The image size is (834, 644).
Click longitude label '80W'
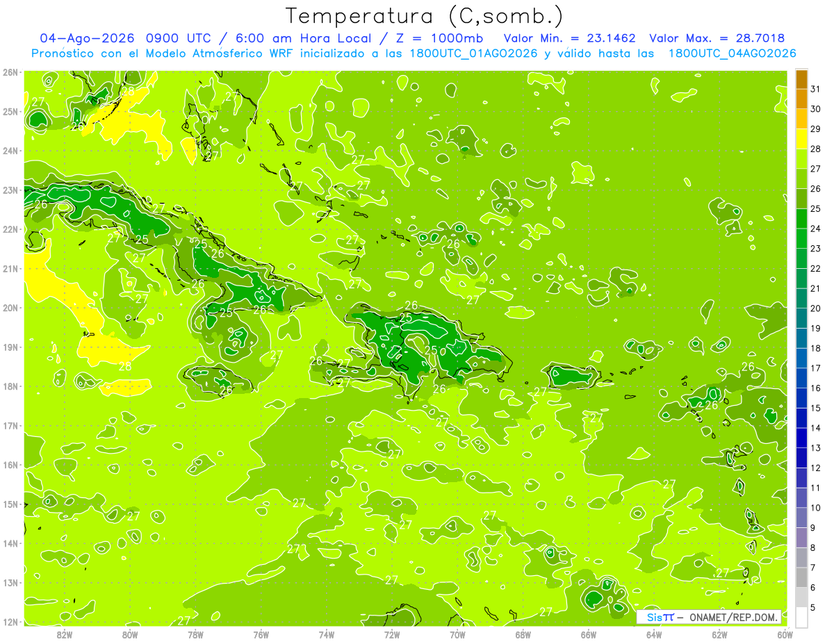pos(130,634)
